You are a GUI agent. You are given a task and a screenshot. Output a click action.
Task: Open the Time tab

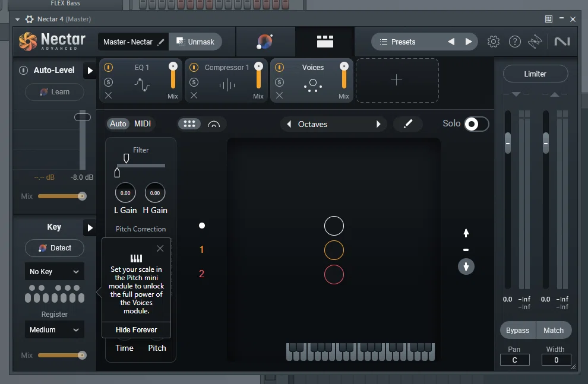pos(125,348)
